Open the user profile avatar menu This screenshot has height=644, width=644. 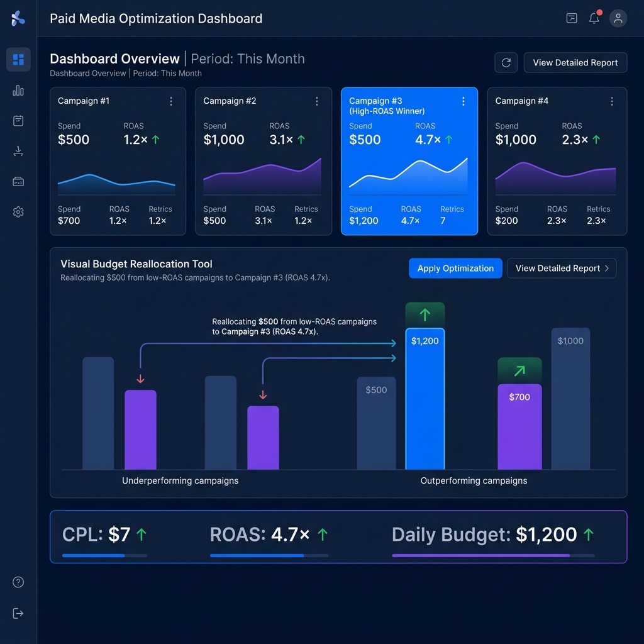618,18
